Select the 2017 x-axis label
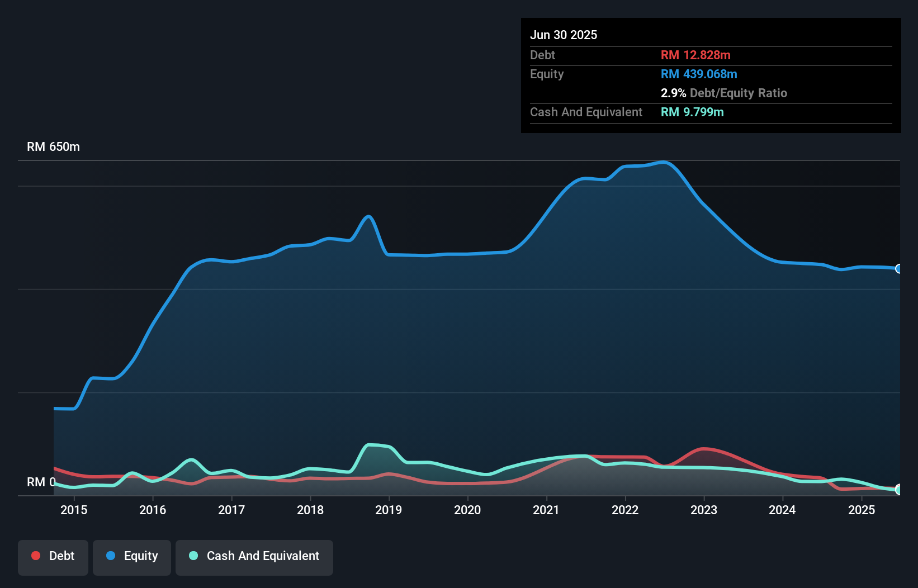 click(231, 510)
